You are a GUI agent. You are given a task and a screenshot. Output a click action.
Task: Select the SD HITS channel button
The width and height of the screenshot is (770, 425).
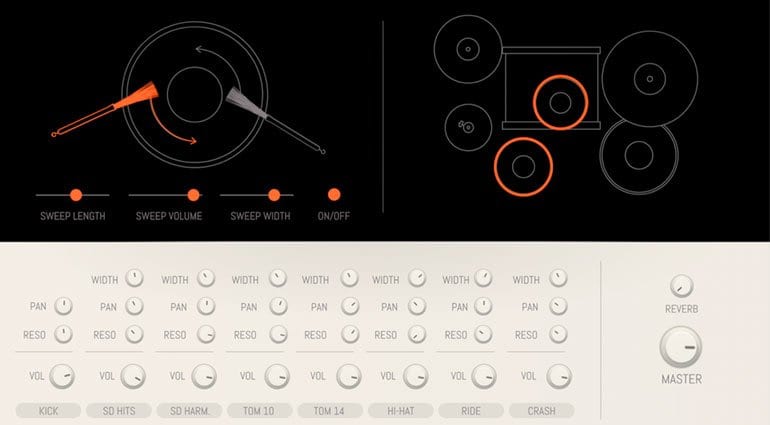coord(119,410)
